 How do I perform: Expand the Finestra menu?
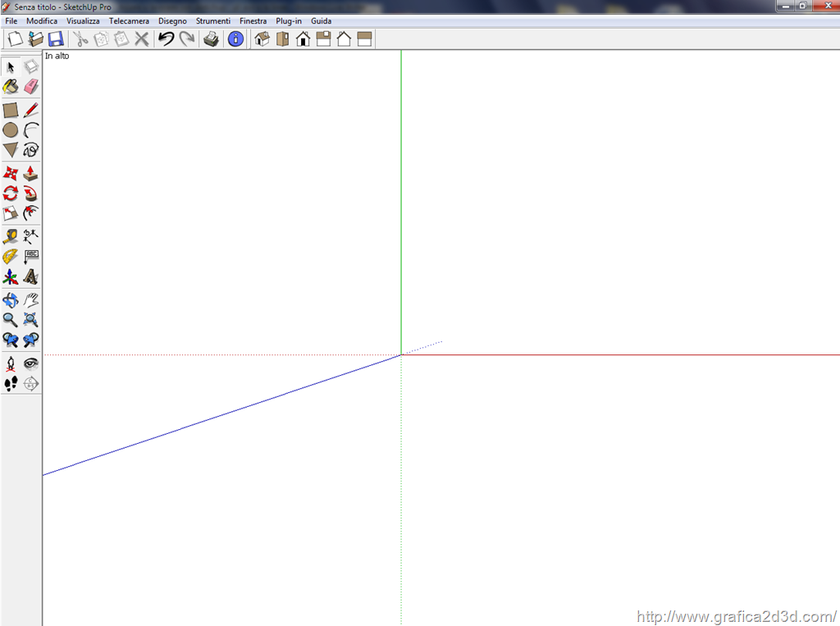pyautogui.click(x=253, y=21)
